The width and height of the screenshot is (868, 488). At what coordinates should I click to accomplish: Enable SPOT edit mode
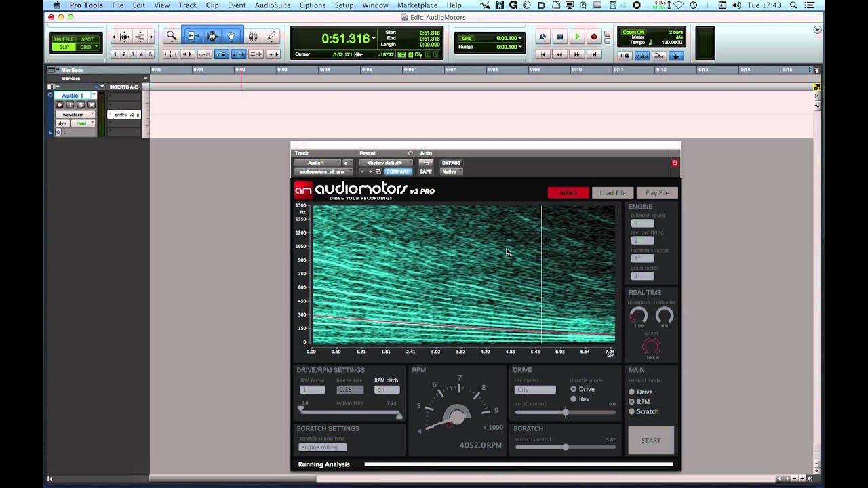point(87,39)
